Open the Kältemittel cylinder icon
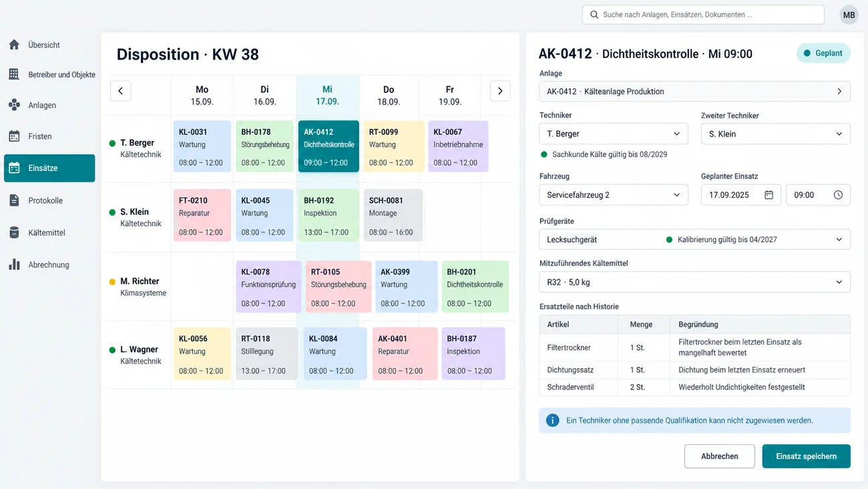This screenshot has width=868, height=489. pyautogui.click(x=14, y=232)
